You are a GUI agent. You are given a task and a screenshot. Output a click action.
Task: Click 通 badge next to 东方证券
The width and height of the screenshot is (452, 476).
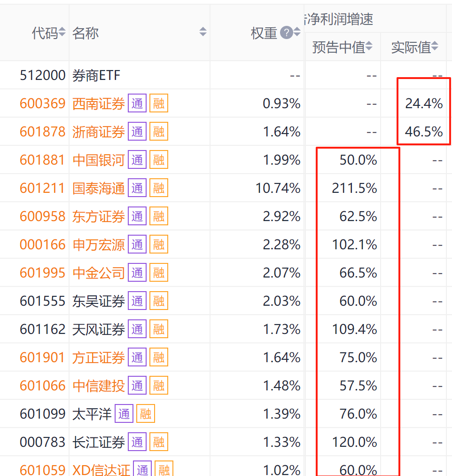pyautogui.click(x=137, y=216)
